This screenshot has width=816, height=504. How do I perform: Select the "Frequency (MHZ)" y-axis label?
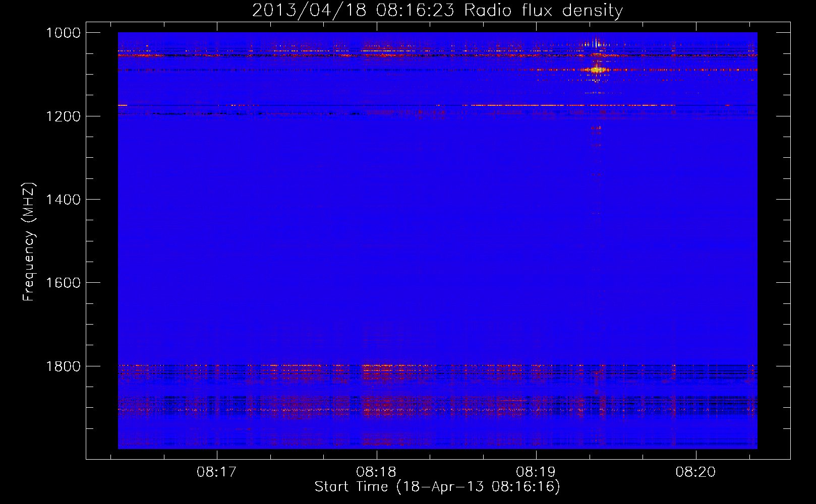click(x=29, y=242)
